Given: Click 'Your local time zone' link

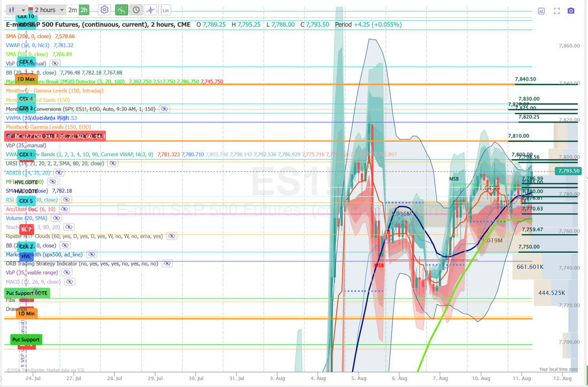Looking at the screenshot, I should tap(559, 369).
